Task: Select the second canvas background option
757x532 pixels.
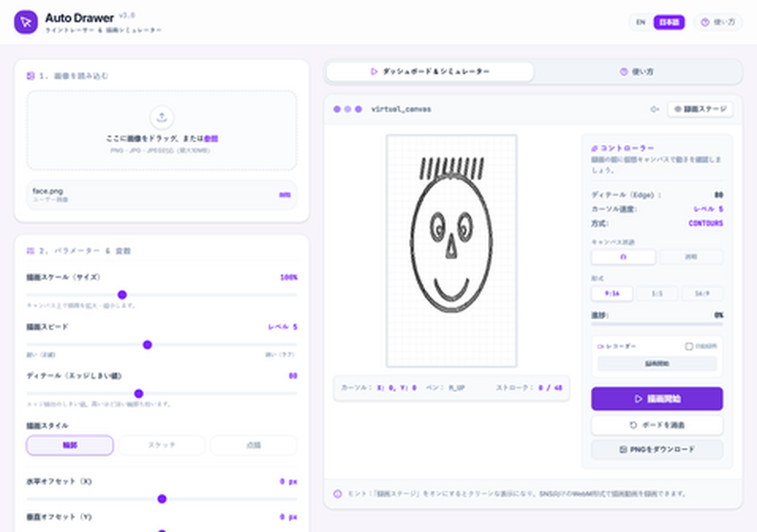Action: click(691, 256)
